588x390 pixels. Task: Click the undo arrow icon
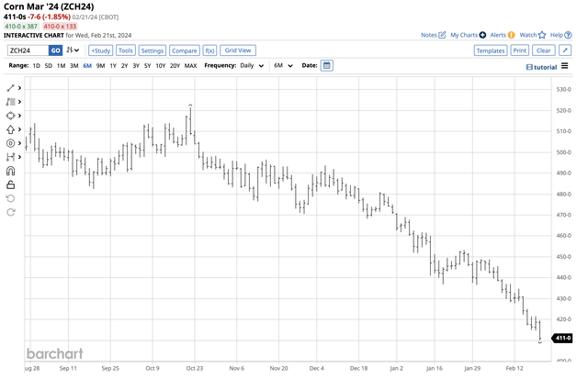(10, 198)
